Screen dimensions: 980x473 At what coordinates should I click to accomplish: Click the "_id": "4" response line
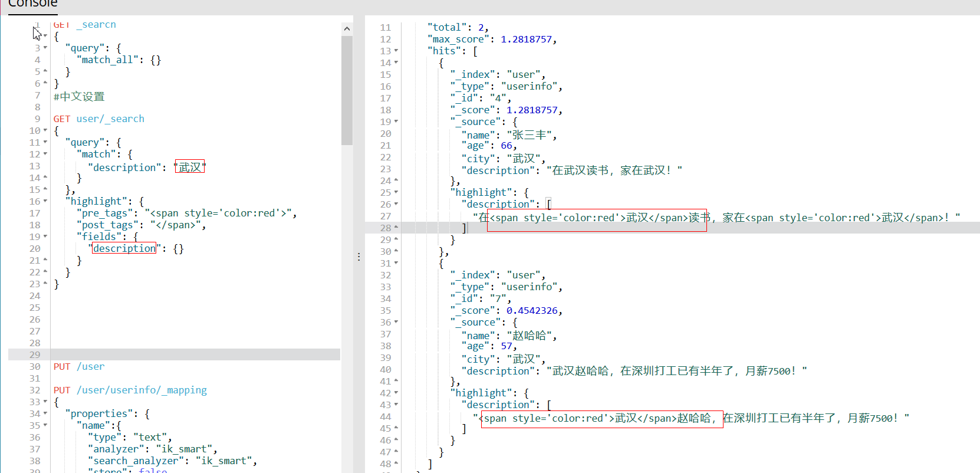(481, 98)
